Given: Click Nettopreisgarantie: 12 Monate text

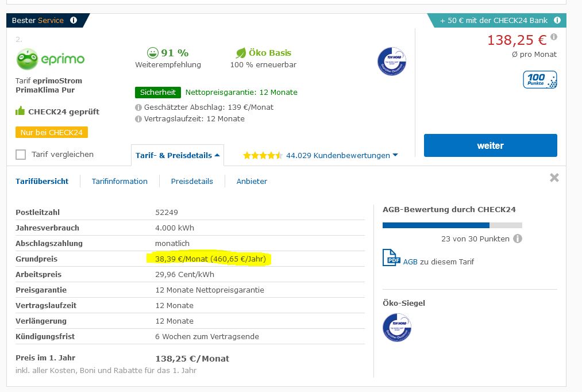Looking at the screenshot, I should click(241, 92).
